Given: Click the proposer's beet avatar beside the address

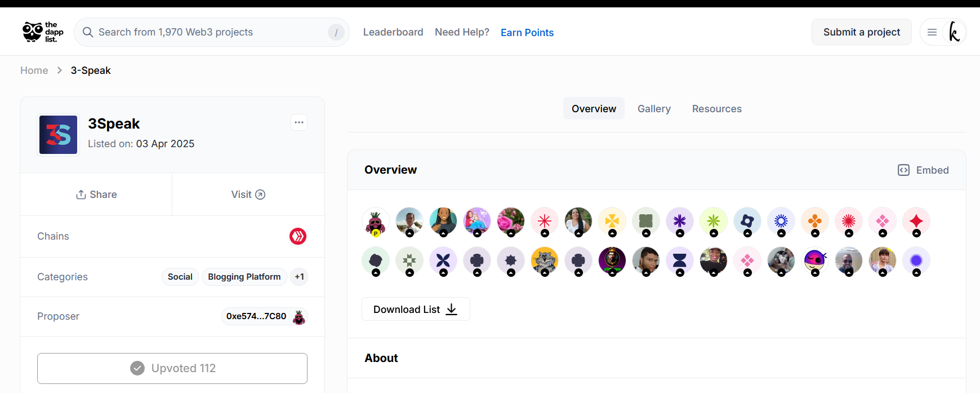Looking at the screenshot, I should (x=299, y=317).
